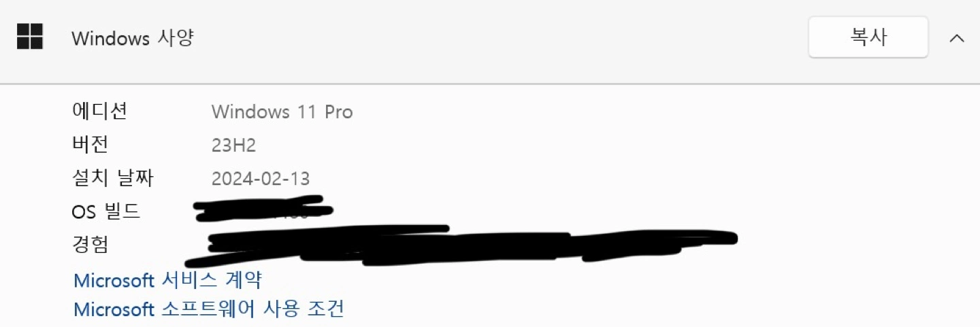Click the Windows logo icon
Viewport: 980px width, 327px height.
point(30,37)
